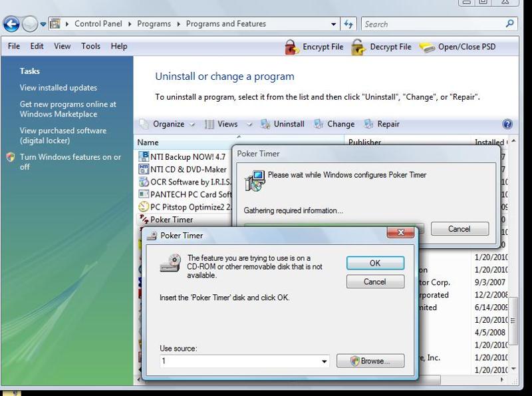Click scroll up arrow of program list
This screenshot has width=532, height=396.
point(513,141)
